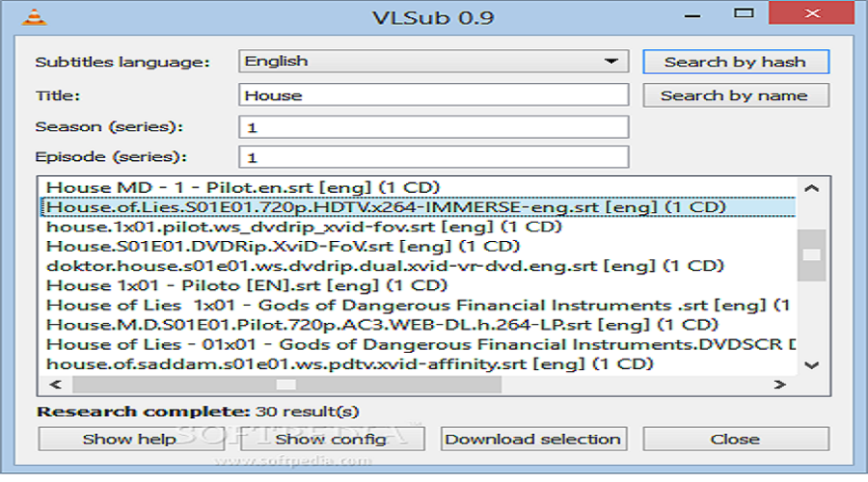This screenshot has width=868, height=482.
Task: Click the Episode (series) input field
Action: [433, 157]
